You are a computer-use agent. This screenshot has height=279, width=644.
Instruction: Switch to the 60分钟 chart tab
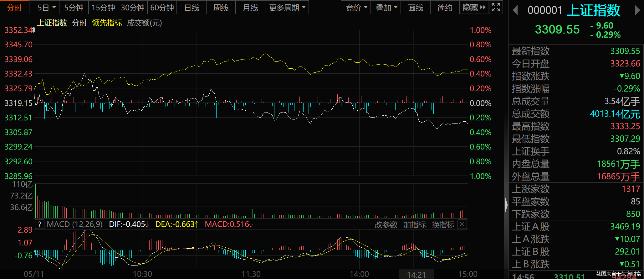coord(162,8)
